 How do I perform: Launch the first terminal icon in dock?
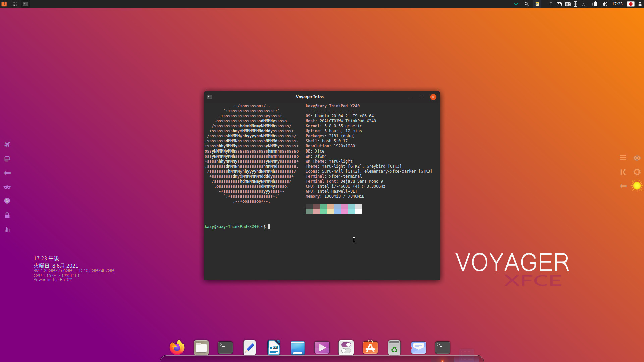225,348
